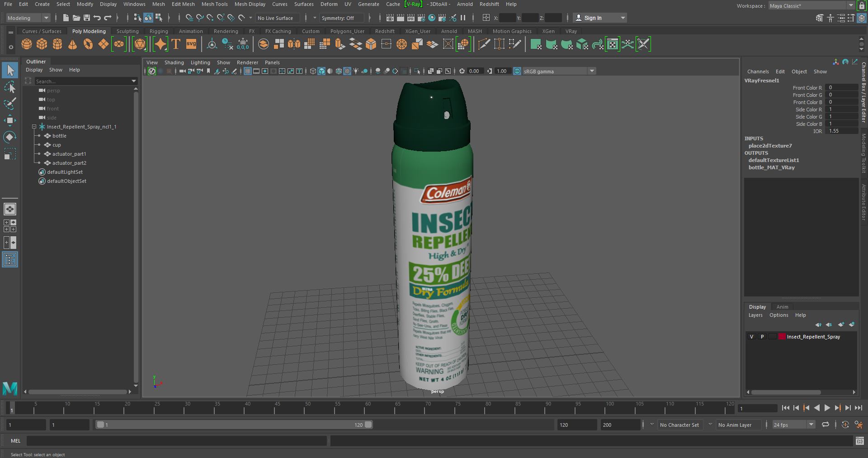868x458 pixels.
Task: Click the Redo arrow icon
Action: (x=108, y=18)
